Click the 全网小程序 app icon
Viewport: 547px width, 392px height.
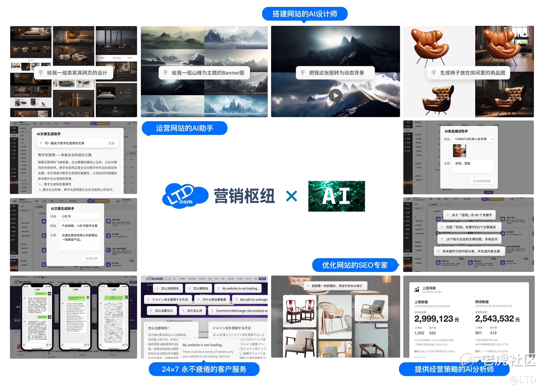pyautogui.click(x=108, y=221)
